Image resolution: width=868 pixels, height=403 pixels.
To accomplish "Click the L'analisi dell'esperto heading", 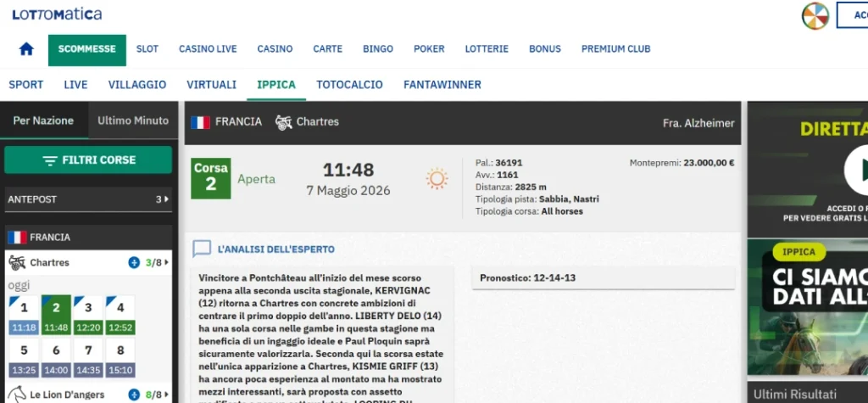I will 276,249.
